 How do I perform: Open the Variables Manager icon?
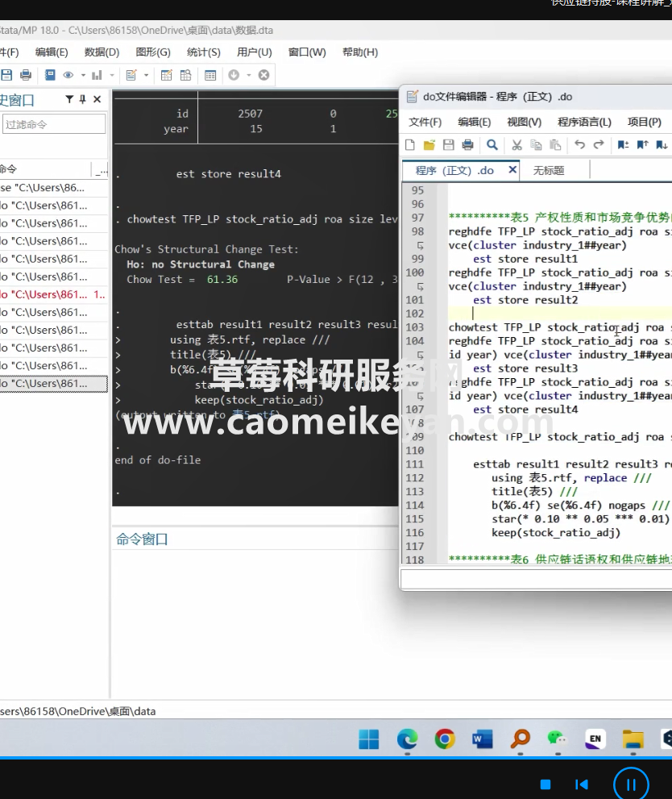tap(210, 76)
